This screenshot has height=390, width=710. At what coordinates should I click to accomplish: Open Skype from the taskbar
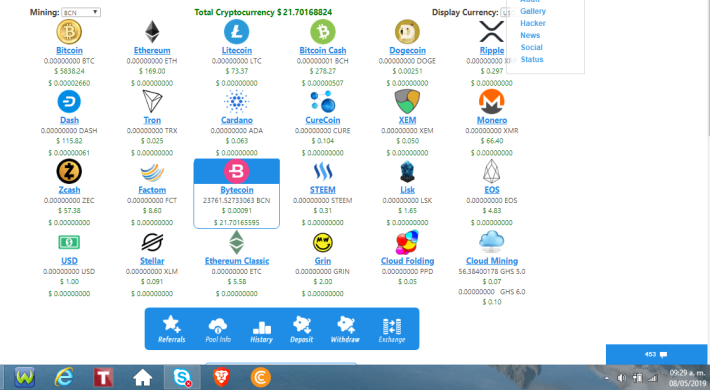[182, 377]
